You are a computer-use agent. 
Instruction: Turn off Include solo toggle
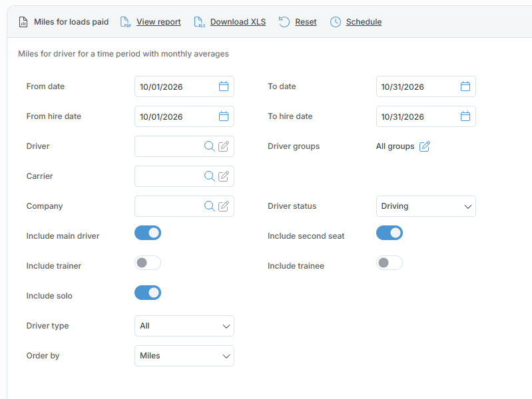[148, 293]
